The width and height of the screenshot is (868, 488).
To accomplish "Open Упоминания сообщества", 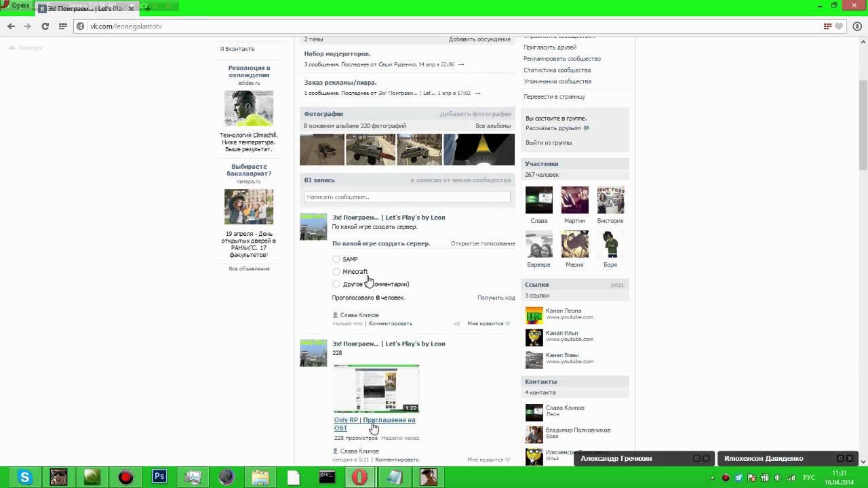I will click(x=557, y=81).
